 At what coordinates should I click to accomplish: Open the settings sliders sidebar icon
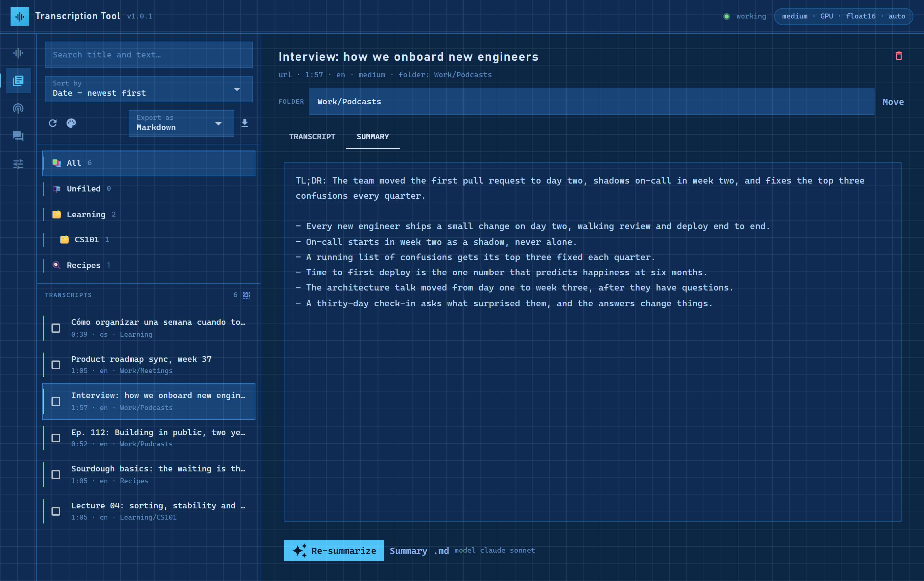click(x=18, y=164)
